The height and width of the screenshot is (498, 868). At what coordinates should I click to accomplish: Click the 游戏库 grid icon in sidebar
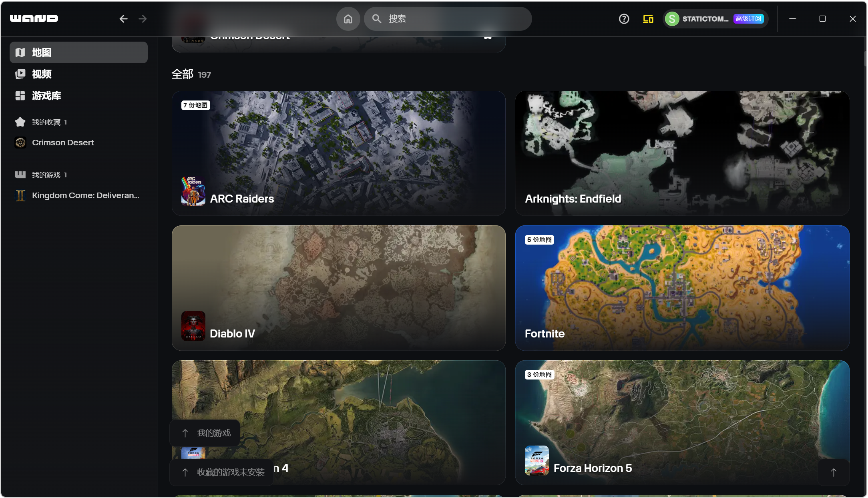pyautogui.click(x=20, y=96)
